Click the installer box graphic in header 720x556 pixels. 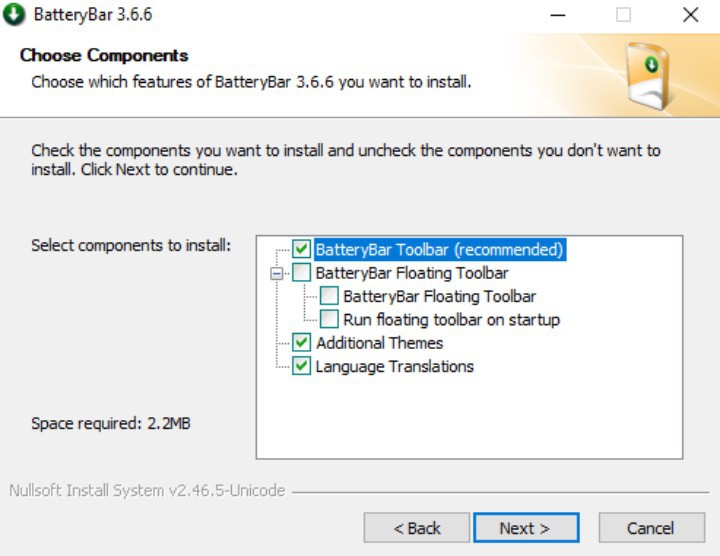pos(648,76)
